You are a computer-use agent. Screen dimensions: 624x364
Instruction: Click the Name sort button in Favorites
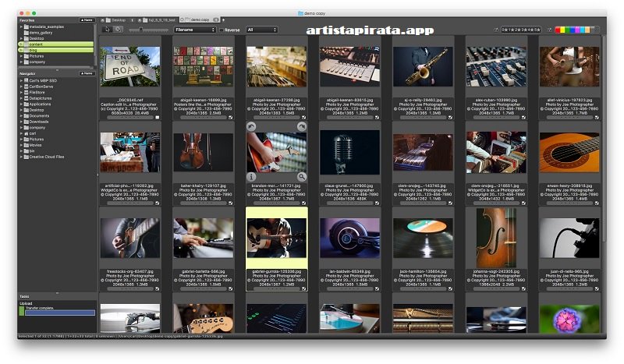tap(87, 20)
